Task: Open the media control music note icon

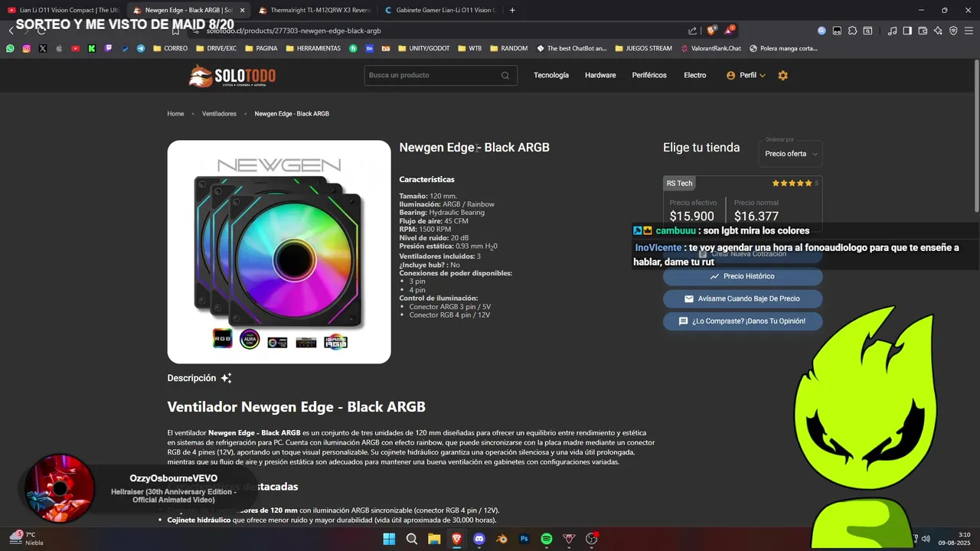Action: [892, 31]
